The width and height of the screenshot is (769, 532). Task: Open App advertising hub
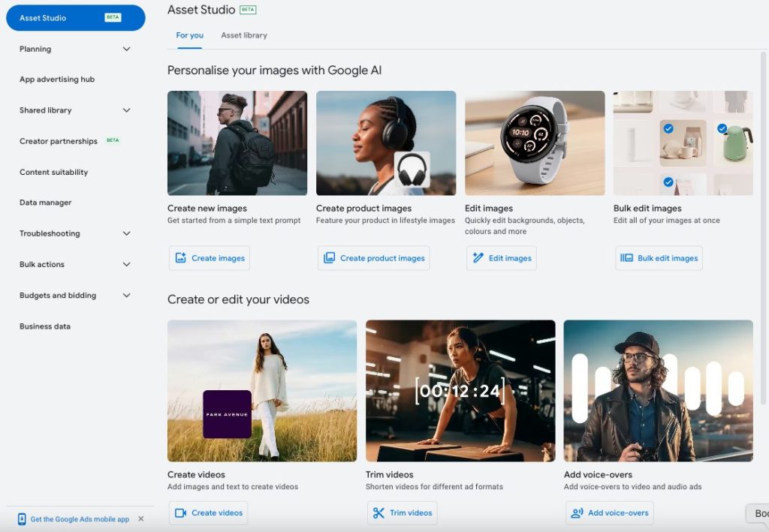tap(57, 80)
